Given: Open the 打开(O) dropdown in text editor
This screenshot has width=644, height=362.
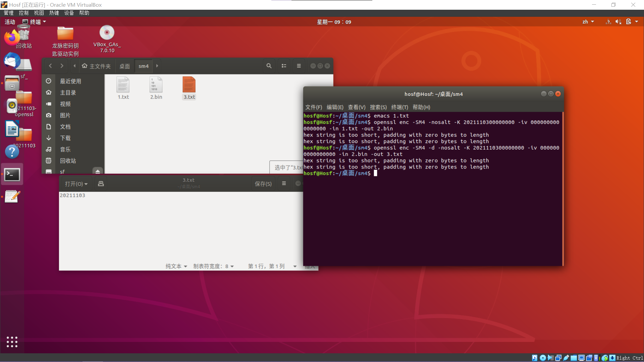Looking at the screenshot, I should click(76, 184).
